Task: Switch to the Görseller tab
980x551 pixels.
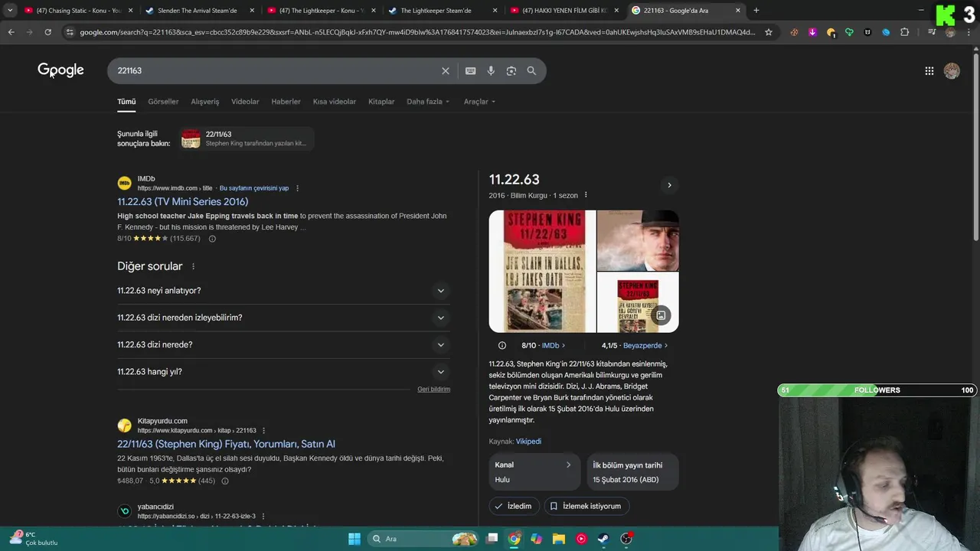Action: (163, 102)
